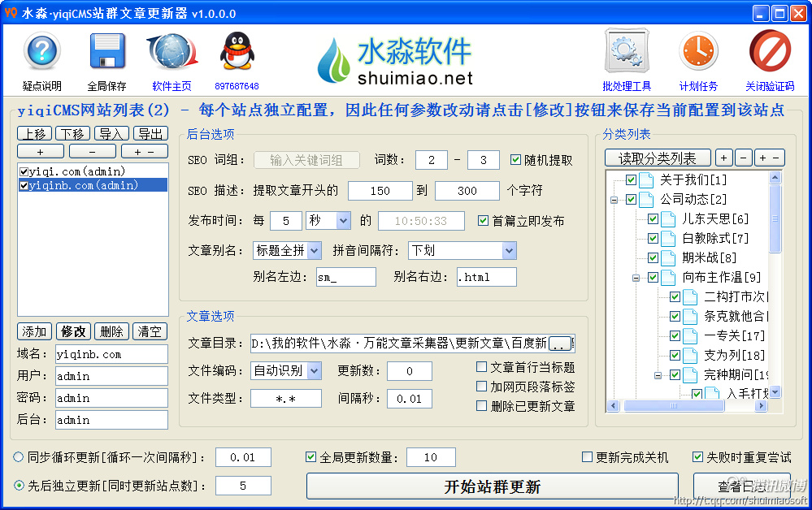Select 先后独立更新 radio button

coord(19,485)
